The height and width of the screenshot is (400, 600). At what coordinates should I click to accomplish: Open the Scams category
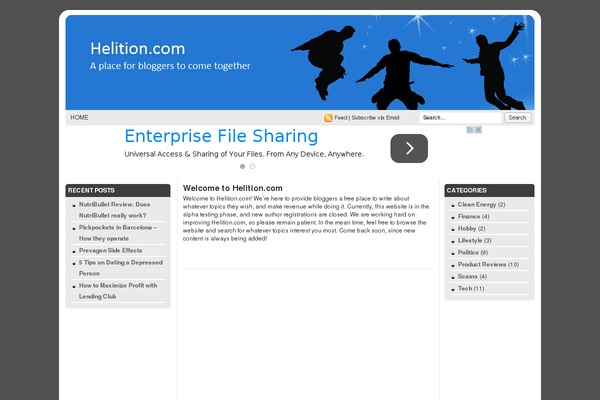pos(468,276)
